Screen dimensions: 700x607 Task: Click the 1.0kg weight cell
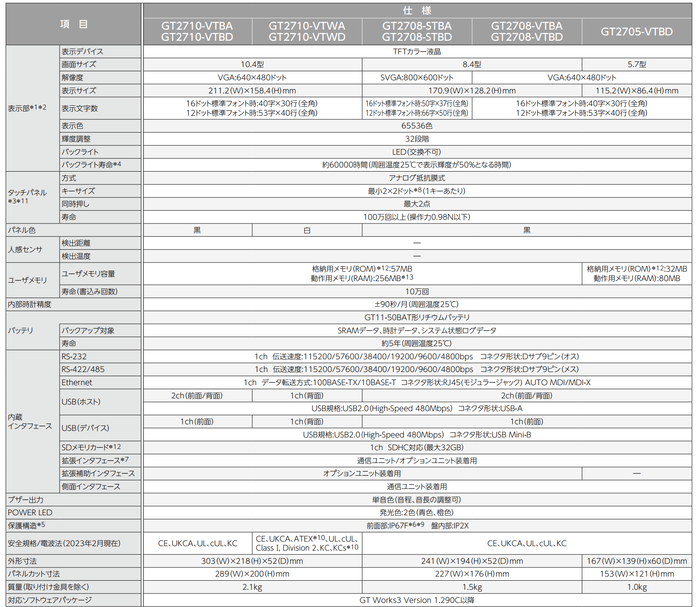pos(637,587)
